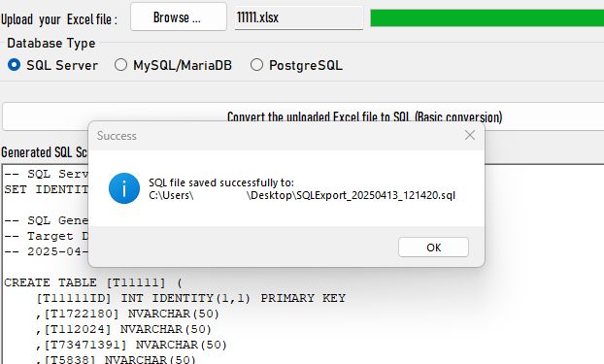Click the [T112024] NVARCHAR(50) column line
Screen dimensions: 604x364
pyautogui.click(x=123, y=329)
